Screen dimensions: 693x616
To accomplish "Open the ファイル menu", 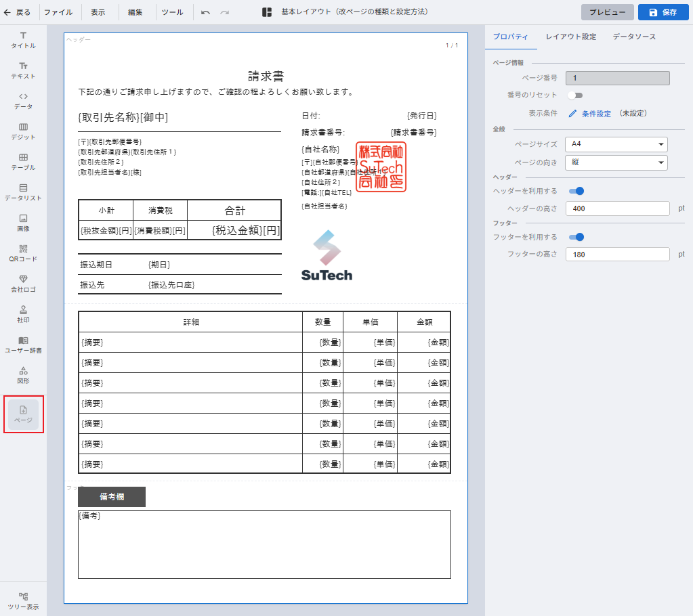I will 58,12.
